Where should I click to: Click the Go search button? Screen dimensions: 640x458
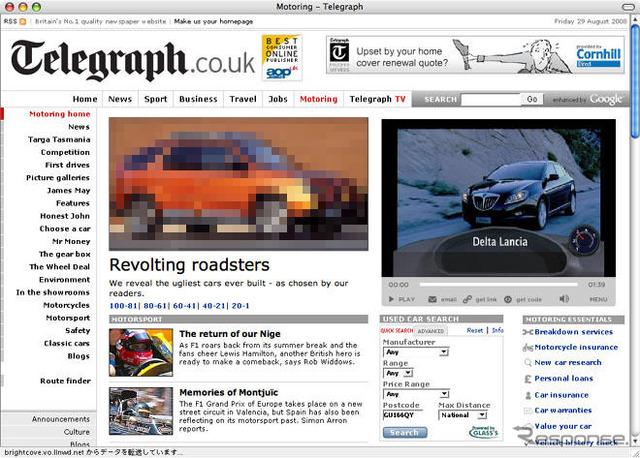pyautogui.click(x=532, y=99)
